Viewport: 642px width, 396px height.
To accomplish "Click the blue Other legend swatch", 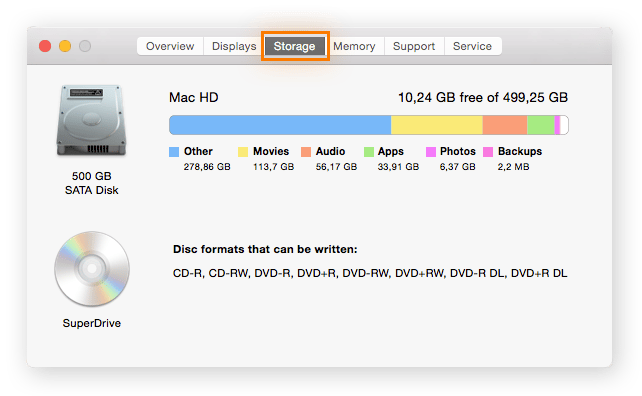I will (174, 152).
